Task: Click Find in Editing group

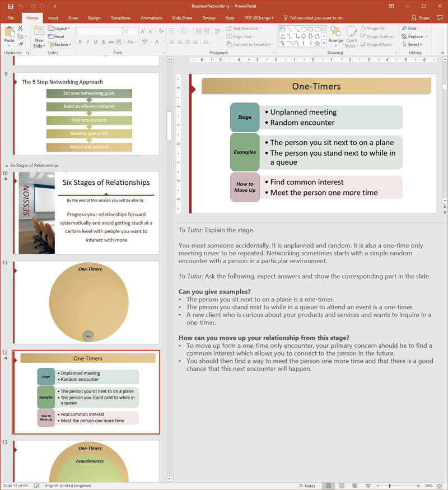Action: click(409, 29)
